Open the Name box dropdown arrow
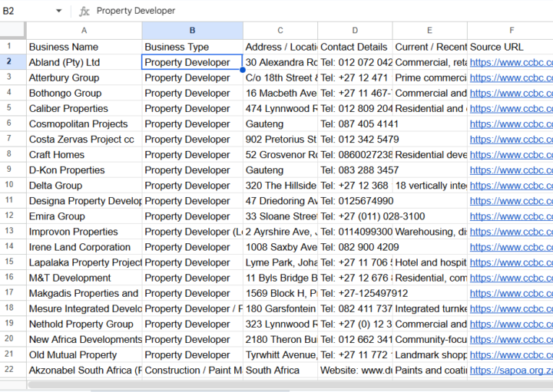Screen dimensions: 553x392 pyautogui.click(x=58, y=11)
